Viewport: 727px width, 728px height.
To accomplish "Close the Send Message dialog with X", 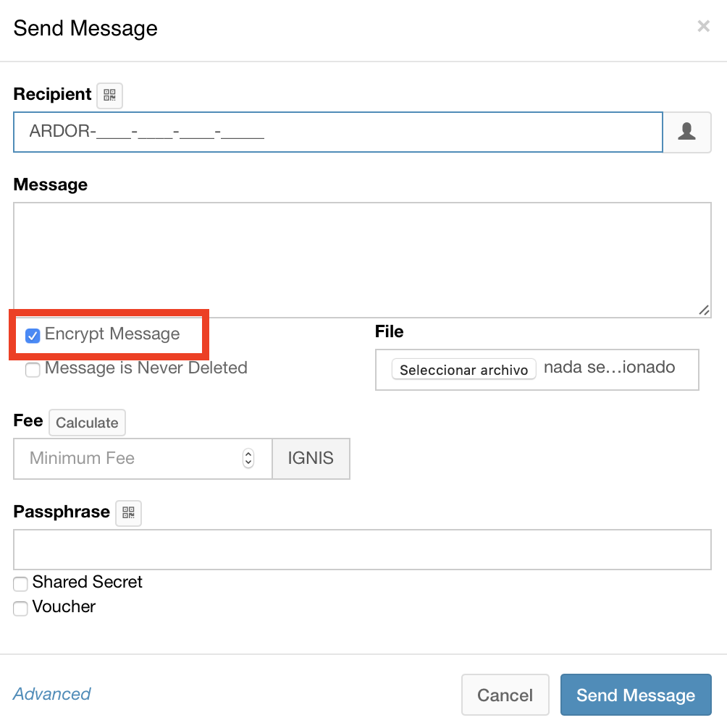I will pyautogui.click(x=703, y=27).
